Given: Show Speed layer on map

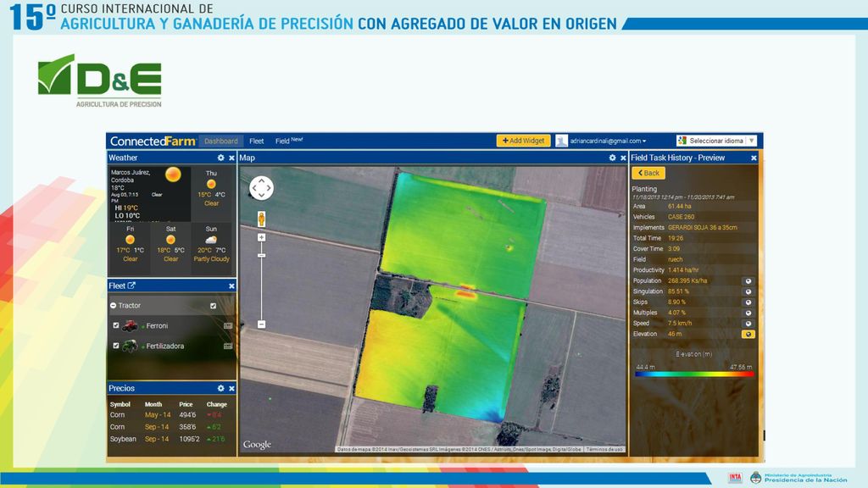Looking at the screenshot, I should [x=748, y=324].
